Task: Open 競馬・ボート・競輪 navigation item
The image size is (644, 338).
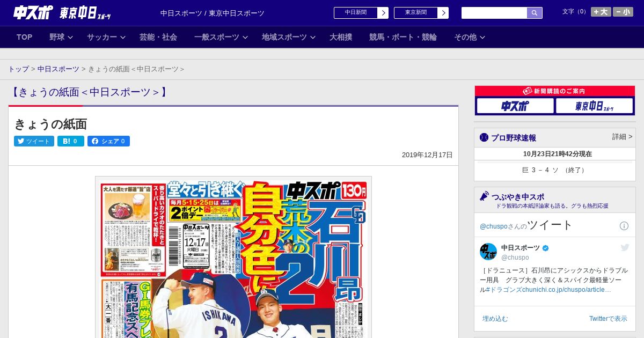Action: 403,37
